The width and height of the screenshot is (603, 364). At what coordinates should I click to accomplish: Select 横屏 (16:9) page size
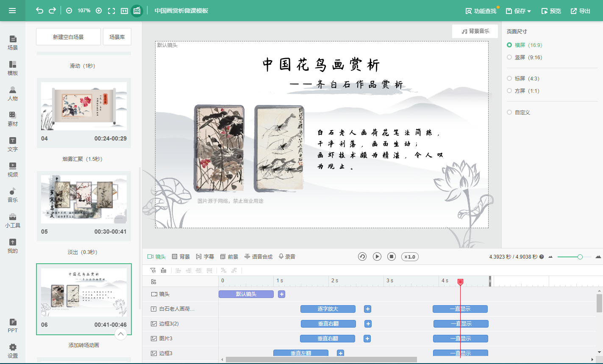point(524,45)
